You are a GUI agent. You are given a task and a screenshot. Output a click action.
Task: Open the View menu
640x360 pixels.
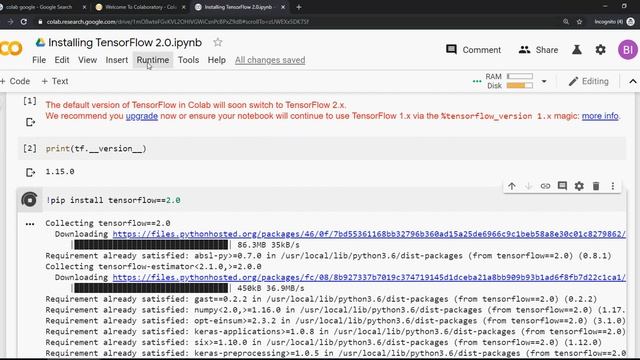tap(87, 60)
